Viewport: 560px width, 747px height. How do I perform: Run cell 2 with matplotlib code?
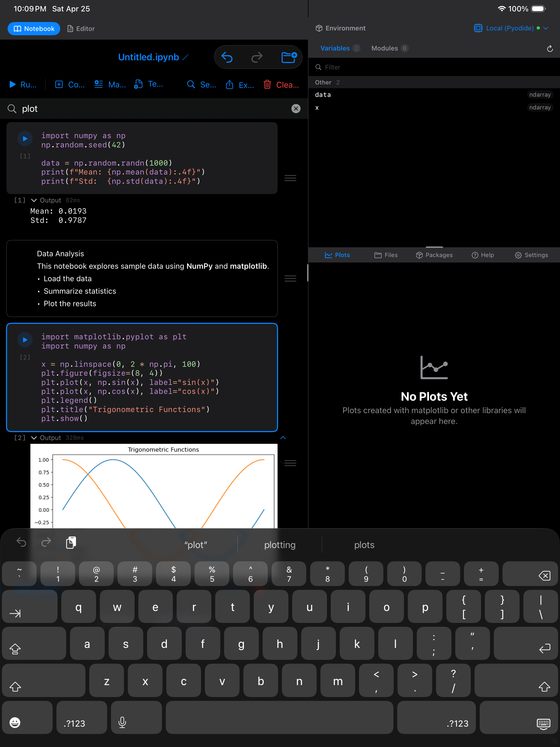pyautogui.click(x=25, y=340)
